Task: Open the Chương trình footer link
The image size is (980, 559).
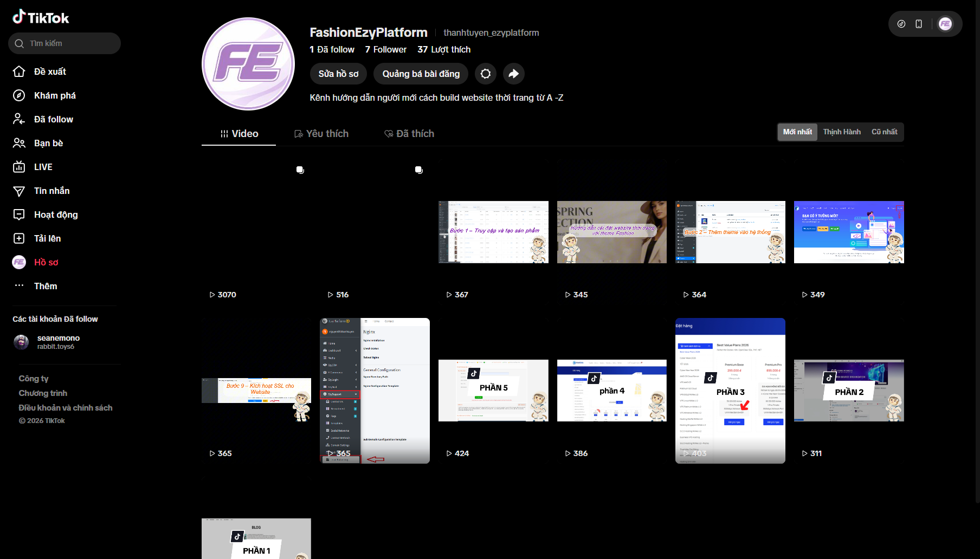Action: [x=43, y=393]
